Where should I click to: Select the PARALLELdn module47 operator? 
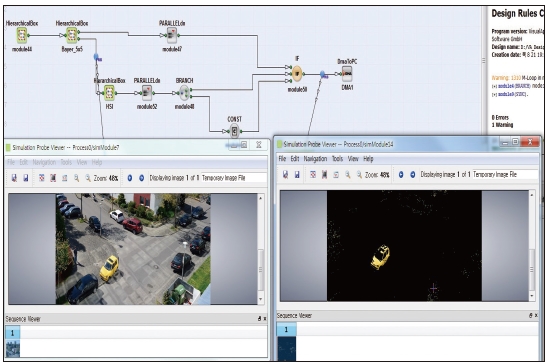(x=172, y=35)
